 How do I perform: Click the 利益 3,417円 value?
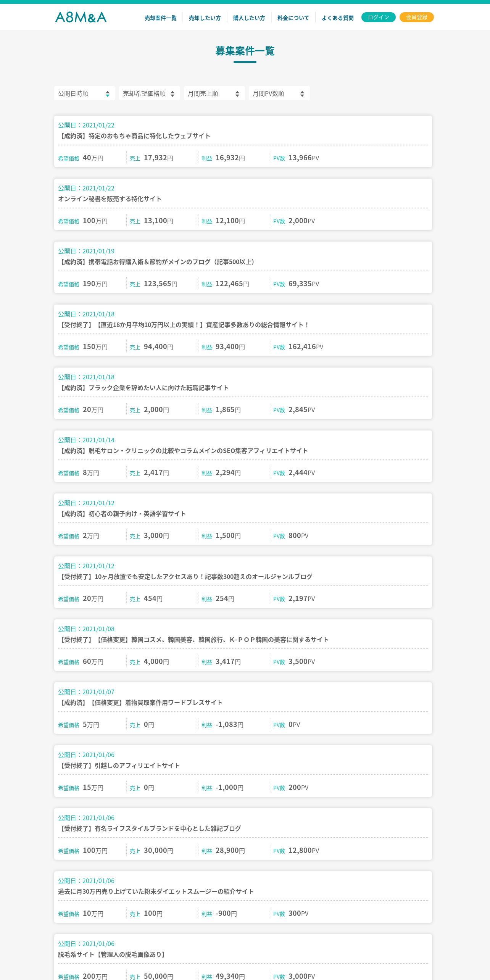(x=228, y=662)
